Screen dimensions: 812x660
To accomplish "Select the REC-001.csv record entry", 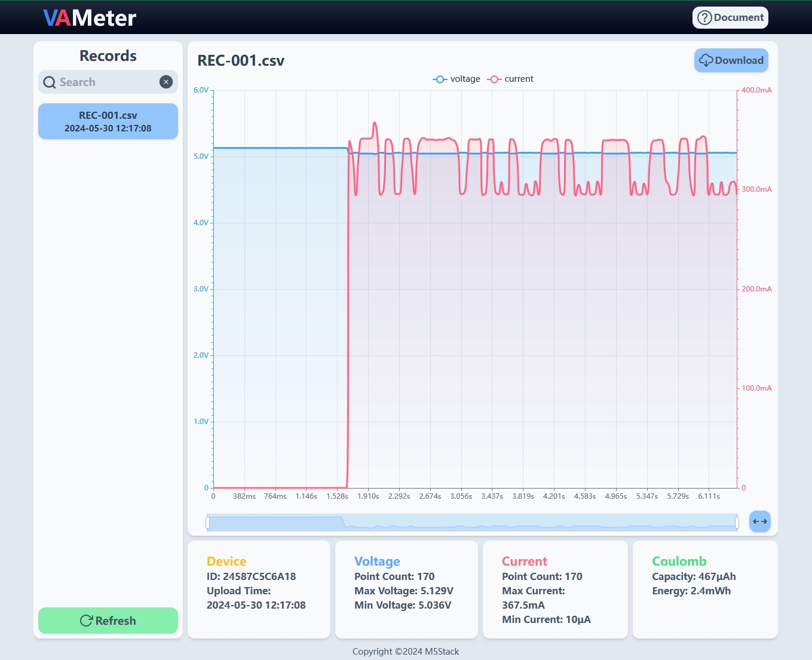I will [108, 121].
